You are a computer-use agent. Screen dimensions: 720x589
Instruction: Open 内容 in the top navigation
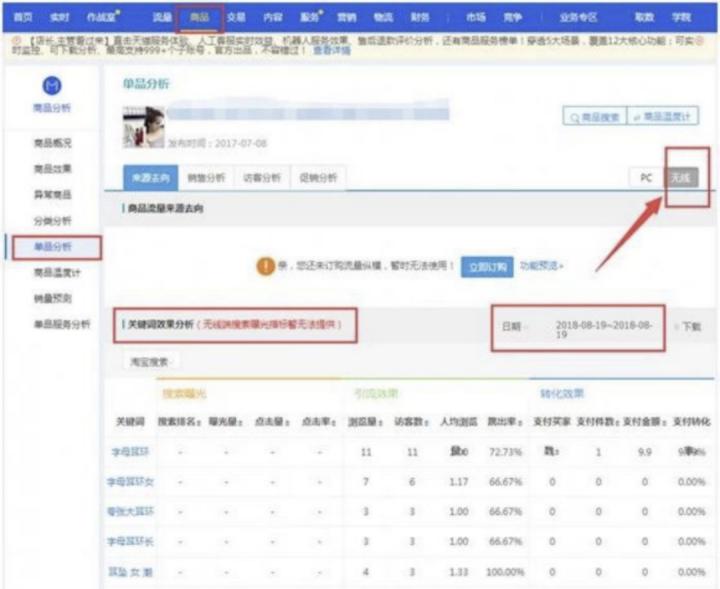(273, 17)
